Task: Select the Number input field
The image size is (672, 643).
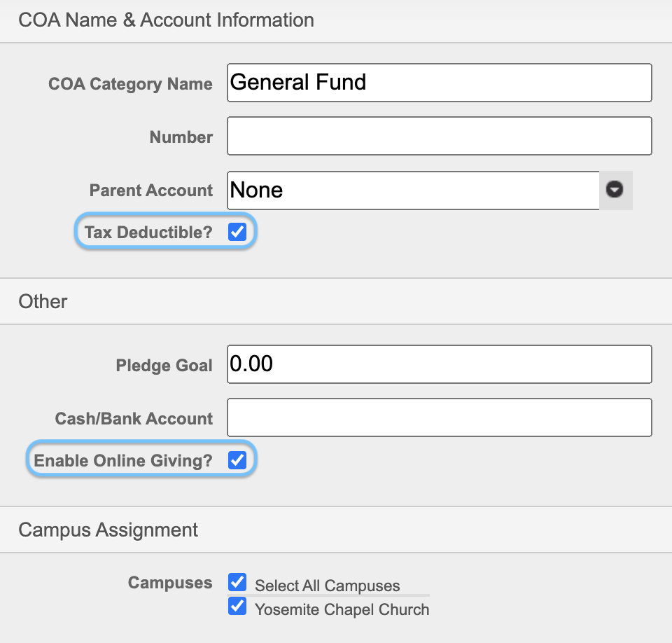Action: (x=439, y=135)
